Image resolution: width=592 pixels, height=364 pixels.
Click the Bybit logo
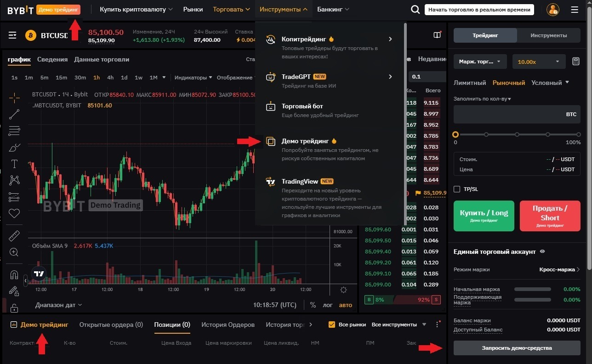[20, 10]
